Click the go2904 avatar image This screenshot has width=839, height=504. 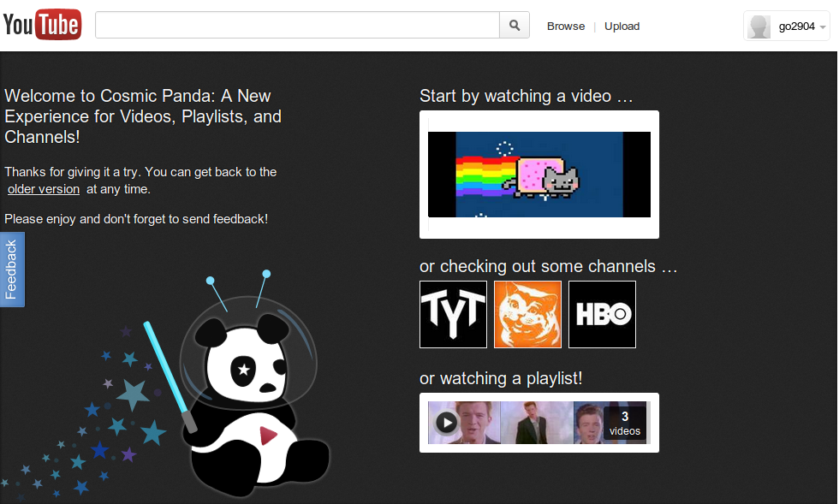coord(759,27)
